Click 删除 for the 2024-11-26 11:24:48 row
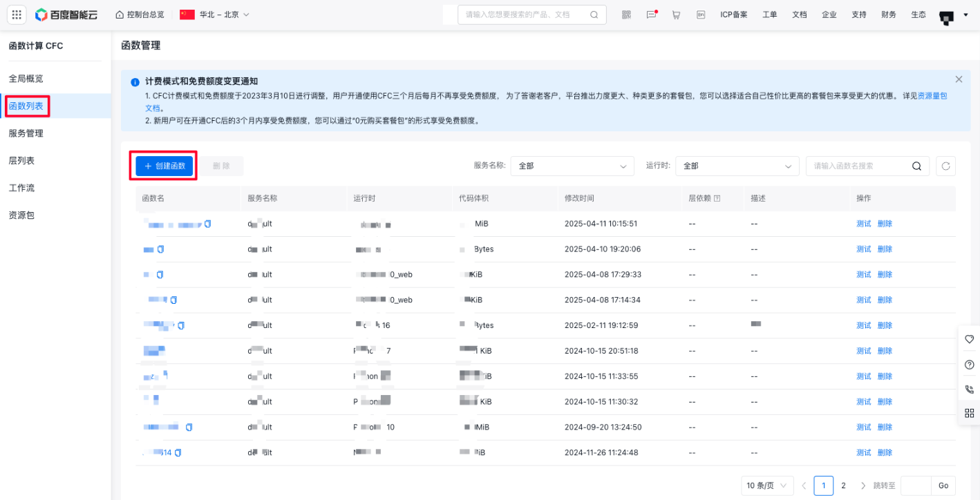980x500 pixels. [885, 453]
